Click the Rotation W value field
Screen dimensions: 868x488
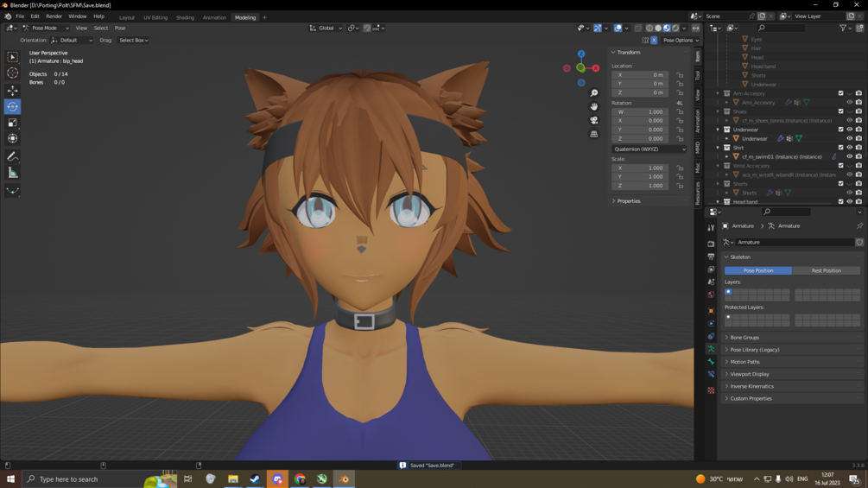(x=641, y=111)
